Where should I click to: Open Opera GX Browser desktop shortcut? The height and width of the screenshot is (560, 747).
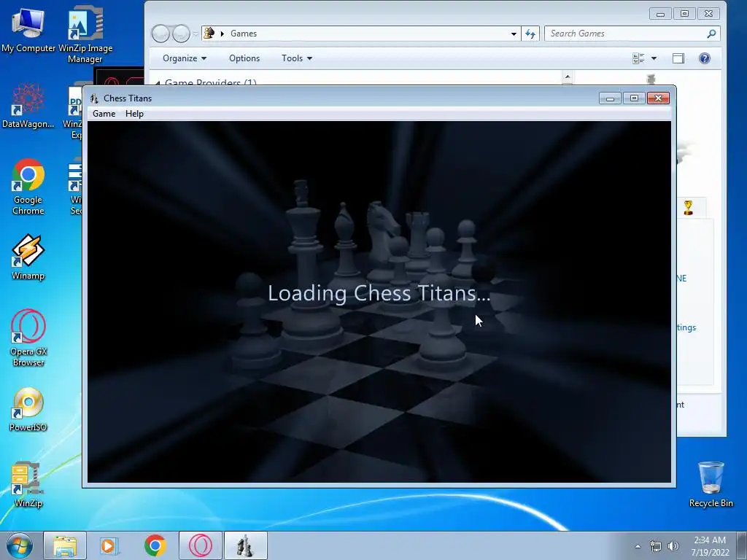28,338
